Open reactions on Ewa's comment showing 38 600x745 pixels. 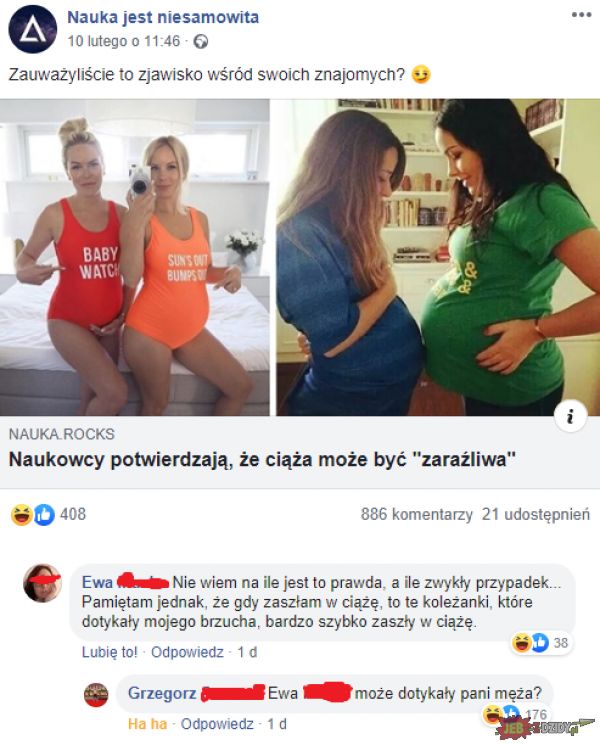540,643
